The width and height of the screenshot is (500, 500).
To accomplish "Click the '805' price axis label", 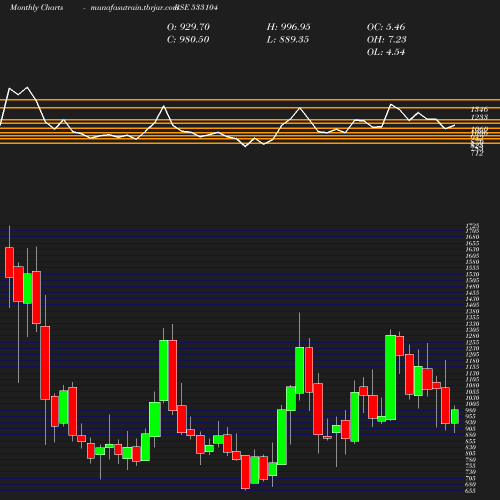I will coord(471,454).
